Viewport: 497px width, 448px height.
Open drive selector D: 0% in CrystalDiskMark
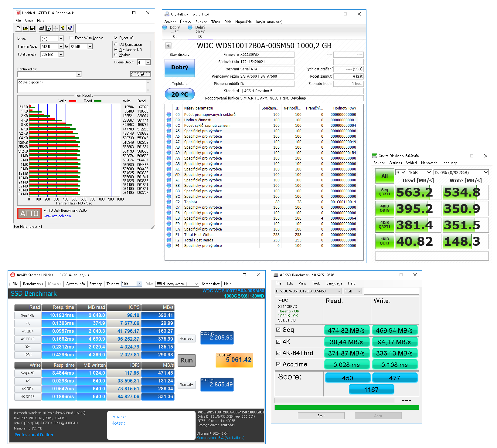tap(461, 172)
